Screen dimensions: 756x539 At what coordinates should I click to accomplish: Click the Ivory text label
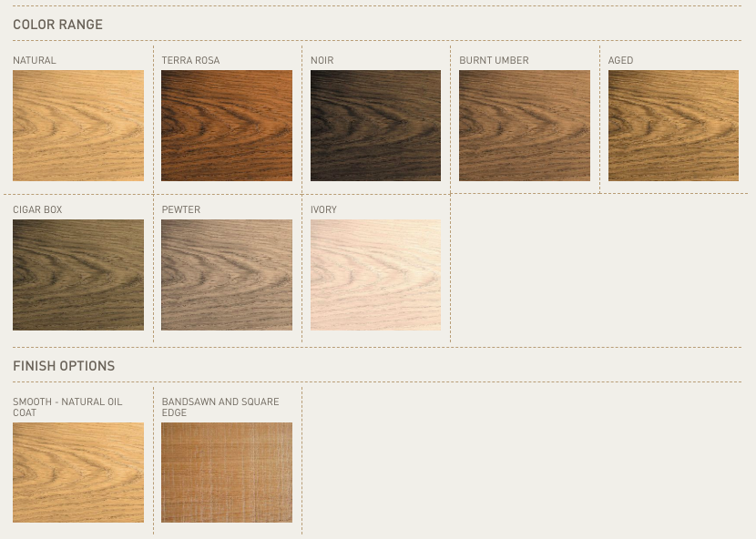click(323, 210)
